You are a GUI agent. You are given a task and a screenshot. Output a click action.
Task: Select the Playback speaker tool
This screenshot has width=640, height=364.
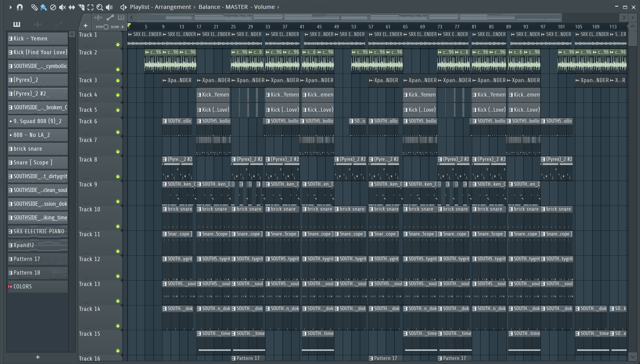pos(109,7)
